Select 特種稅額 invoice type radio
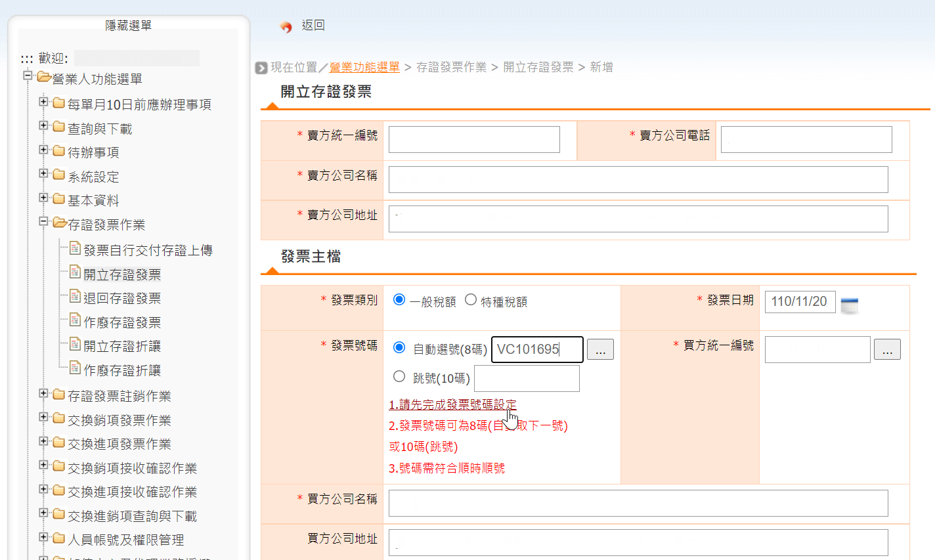The image size is (935, 560). point(471,300)
